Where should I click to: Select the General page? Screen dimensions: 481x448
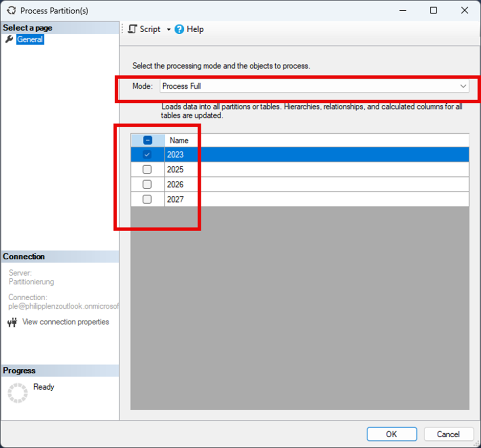click(x=30, y=39)
